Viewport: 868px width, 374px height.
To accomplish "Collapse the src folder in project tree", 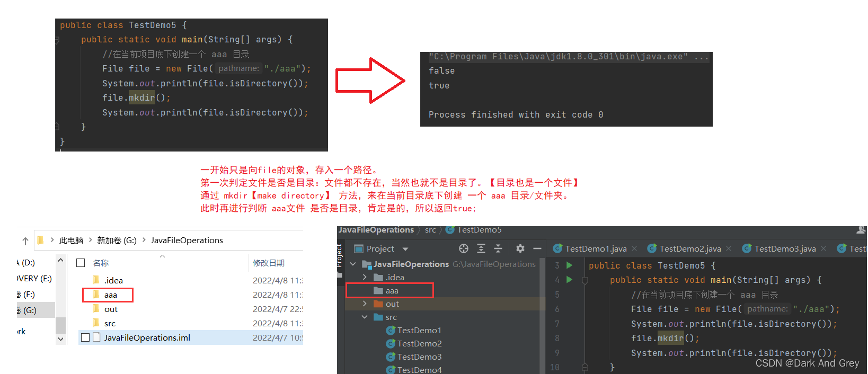I will tap(365, 317).
